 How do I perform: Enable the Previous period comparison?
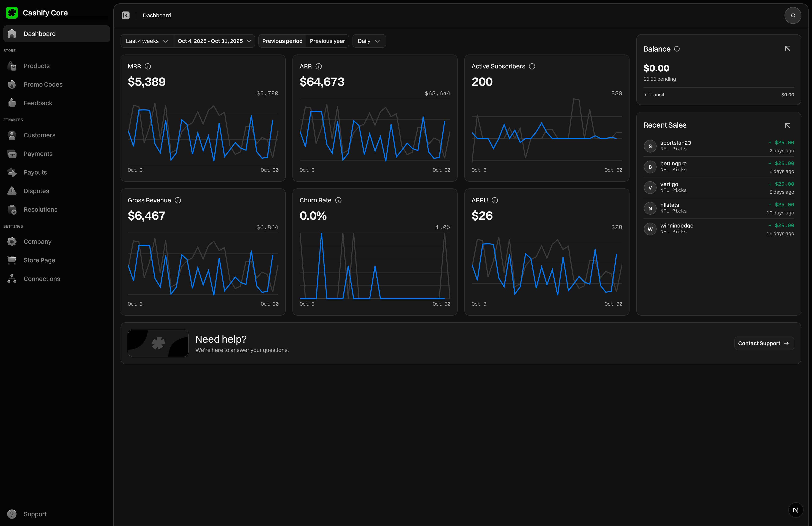pos(282,41)
